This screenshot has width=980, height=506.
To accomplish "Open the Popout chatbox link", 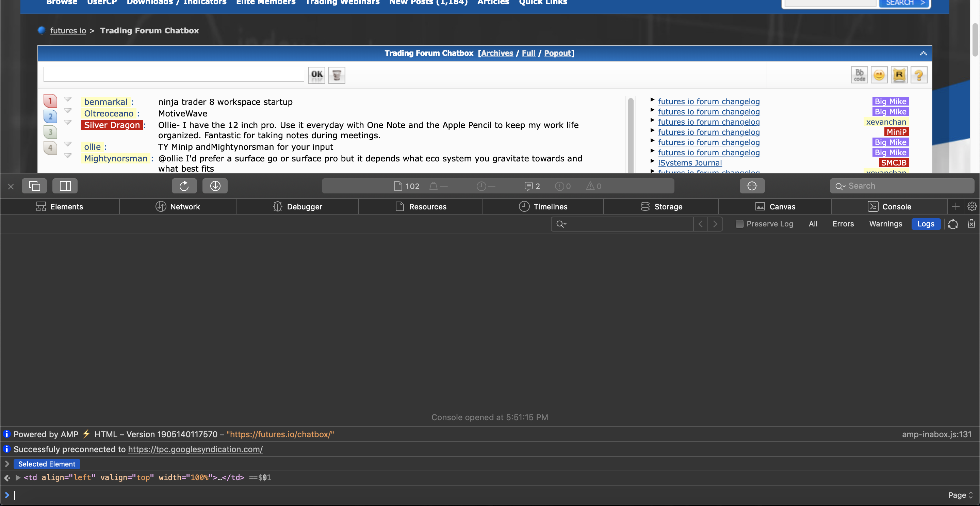I will tap(557, 53).
